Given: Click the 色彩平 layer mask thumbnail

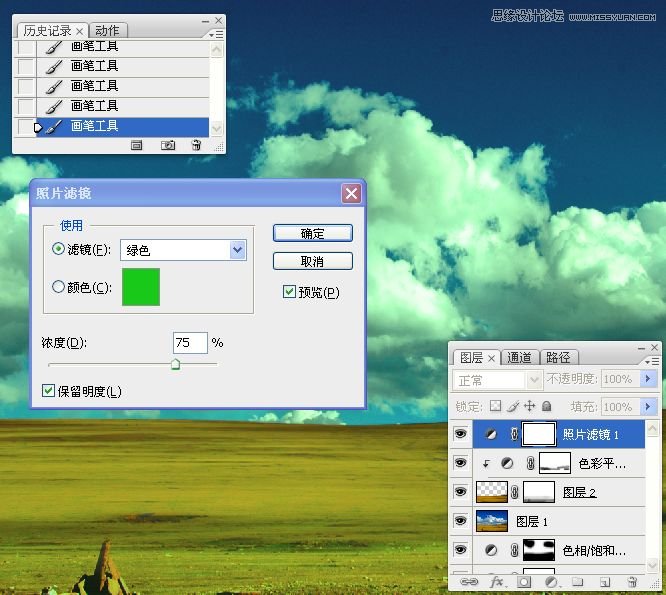Looking at the screenshot, I should tap(555, 463).
